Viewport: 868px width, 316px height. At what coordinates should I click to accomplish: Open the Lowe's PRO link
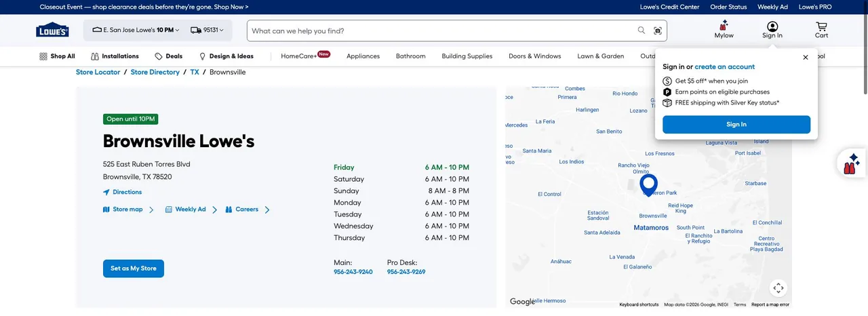point(815,7)
